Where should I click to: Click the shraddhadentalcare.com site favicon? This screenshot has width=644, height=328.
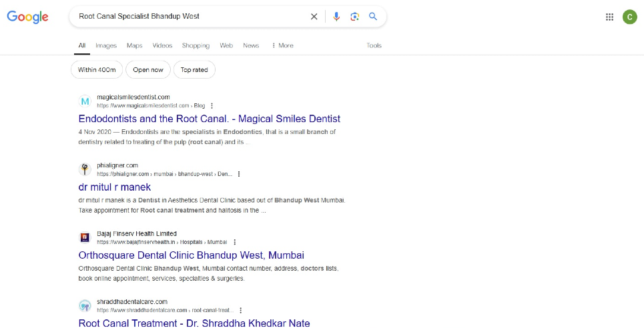85,305
